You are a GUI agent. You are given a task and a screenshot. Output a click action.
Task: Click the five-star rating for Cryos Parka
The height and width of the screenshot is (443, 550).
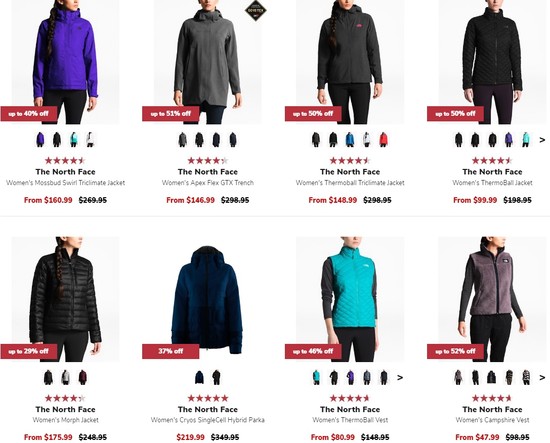[x=208, y=398]
